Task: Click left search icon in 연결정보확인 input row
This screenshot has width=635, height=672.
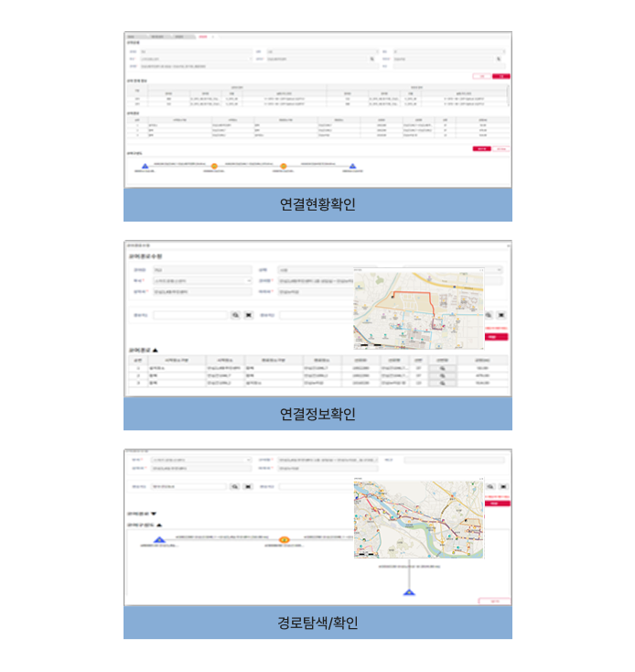Action: tap(235, 314)
